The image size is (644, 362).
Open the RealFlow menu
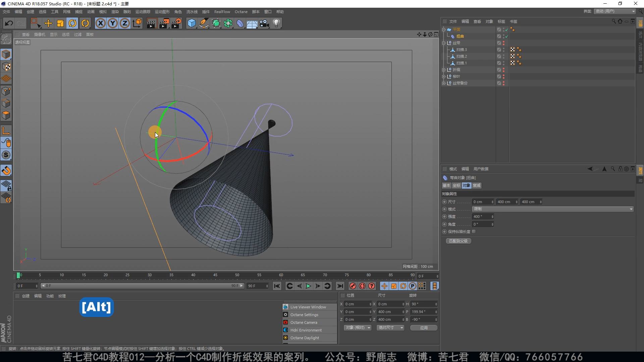(222, 12)
